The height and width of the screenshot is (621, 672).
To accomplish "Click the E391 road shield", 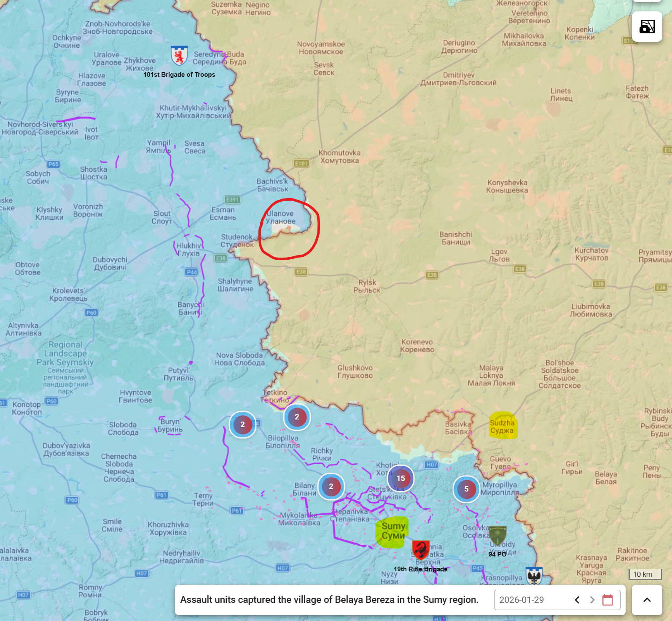I will coord(232,199).
